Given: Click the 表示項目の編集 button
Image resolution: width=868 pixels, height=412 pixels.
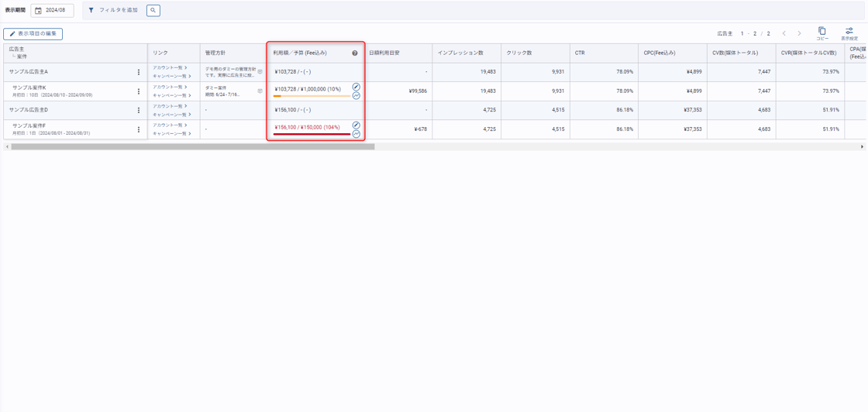Looking at the screenshot, I should tap(33, 34).
